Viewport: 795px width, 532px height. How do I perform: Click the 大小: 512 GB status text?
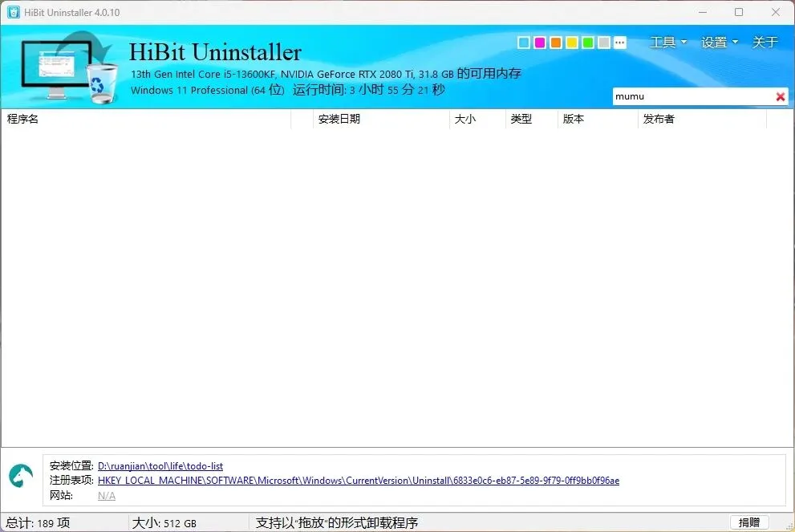(x=164, y=523)
